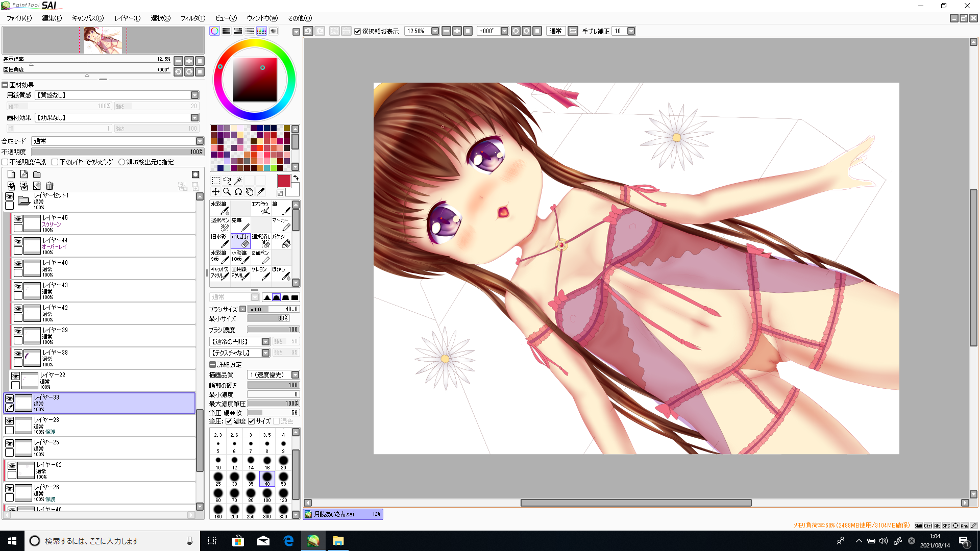Viewport: 980px width, 551px height.
Task: Open レイヤー(L) menu
Action: [x=127, y=18]
